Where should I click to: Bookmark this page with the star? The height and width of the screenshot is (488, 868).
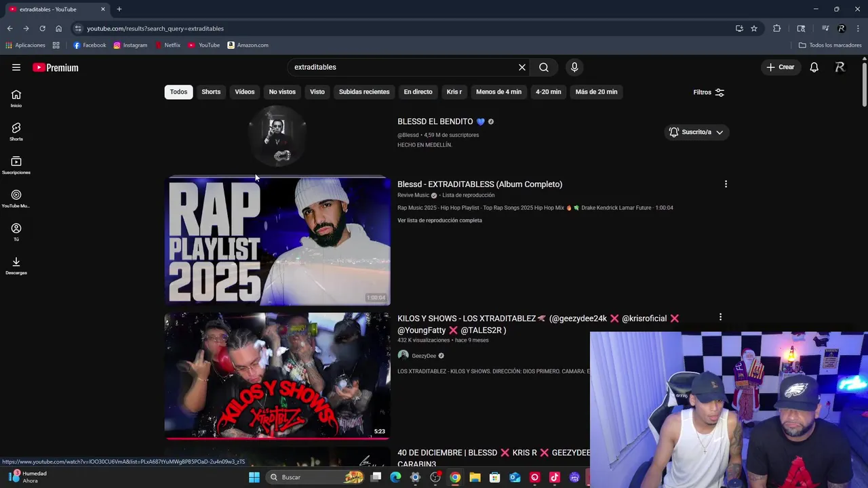pos(754,28)
